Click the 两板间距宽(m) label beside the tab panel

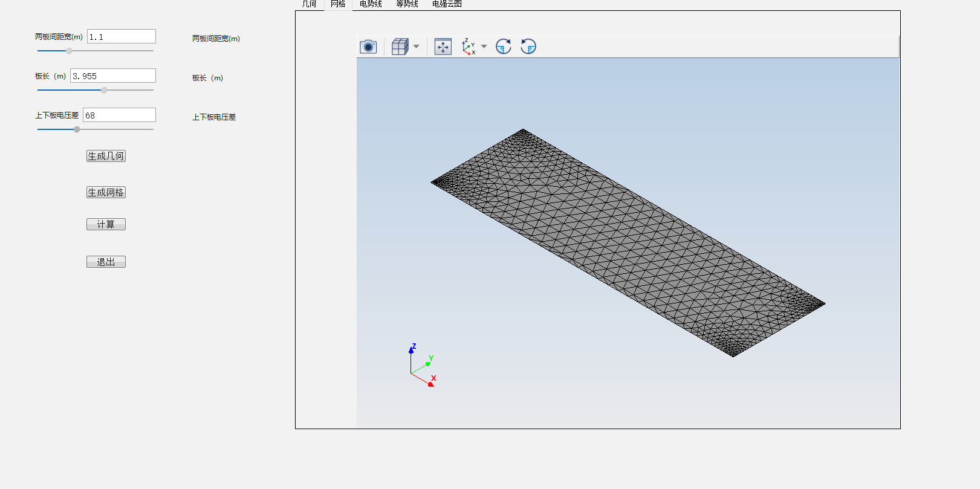point(216,39)
